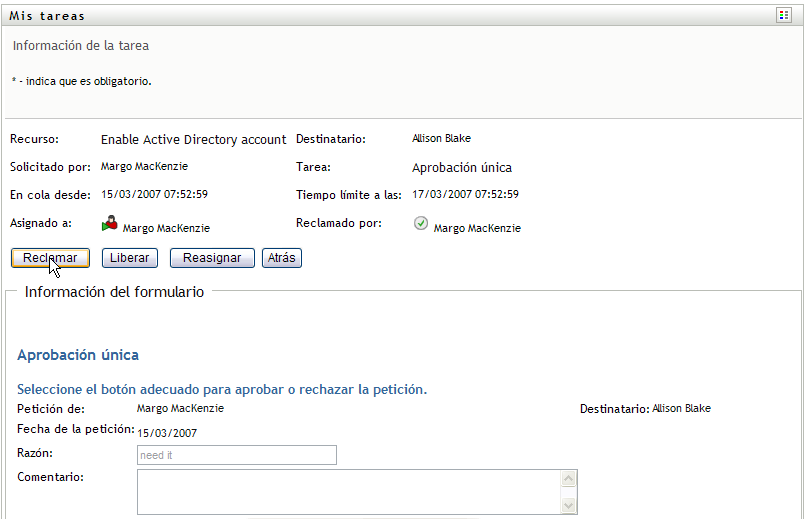Click the green checkmark icon beside Reclamado por
The image size is (805, 519).
[x=421, y=224]
